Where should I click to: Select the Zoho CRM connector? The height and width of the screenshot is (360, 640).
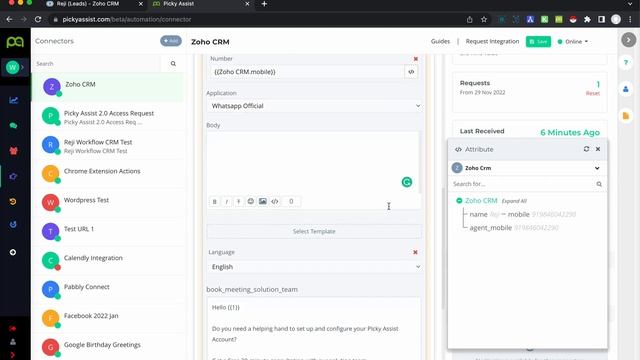[x=109, y=87]
